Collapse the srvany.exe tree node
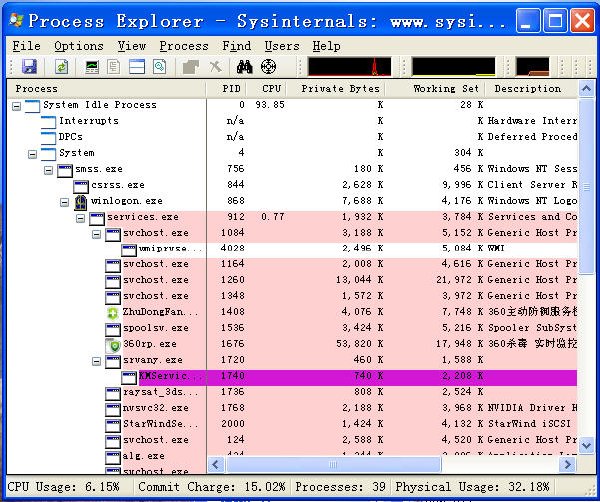The image size is (600, 502). 96,361
